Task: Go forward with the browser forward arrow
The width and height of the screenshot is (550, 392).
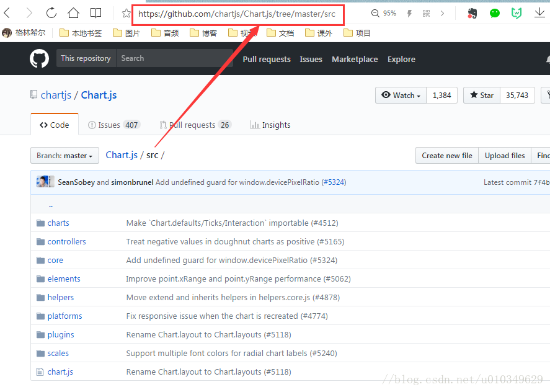Action: [x=29, y=14]
